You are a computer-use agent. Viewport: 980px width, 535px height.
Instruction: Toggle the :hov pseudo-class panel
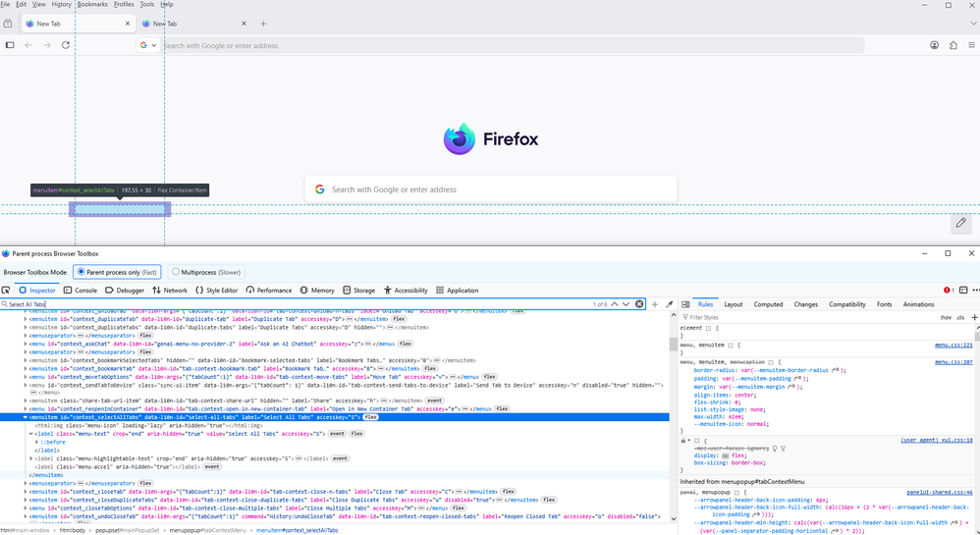click(945, 318)
